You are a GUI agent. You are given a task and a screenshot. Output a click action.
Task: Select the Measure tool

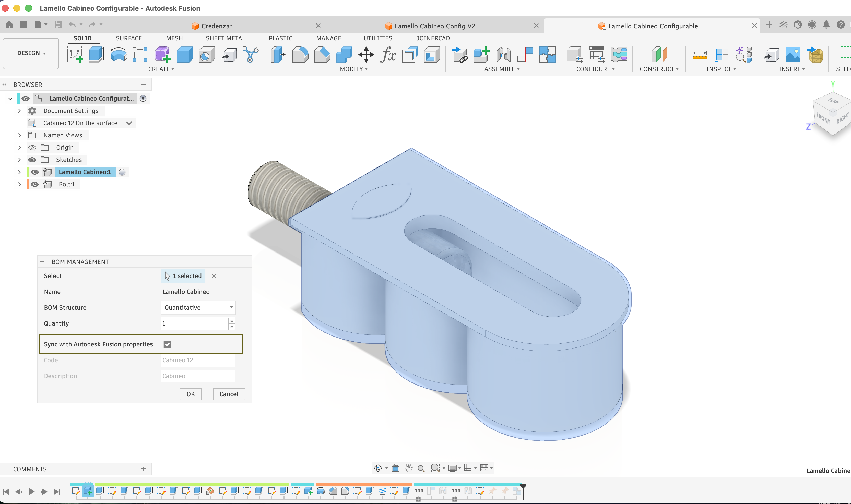pos(700,55)
